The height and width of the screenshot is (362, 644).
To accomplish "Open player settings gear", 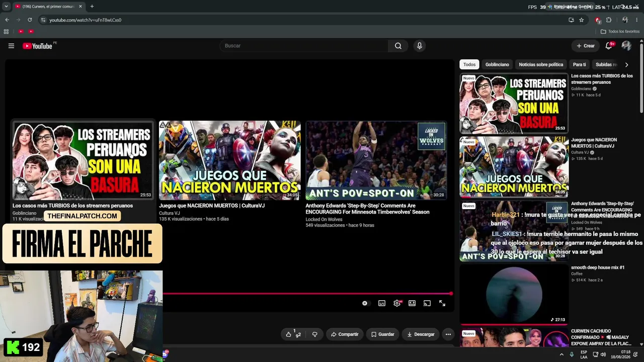I will click(x=397, y=303).
